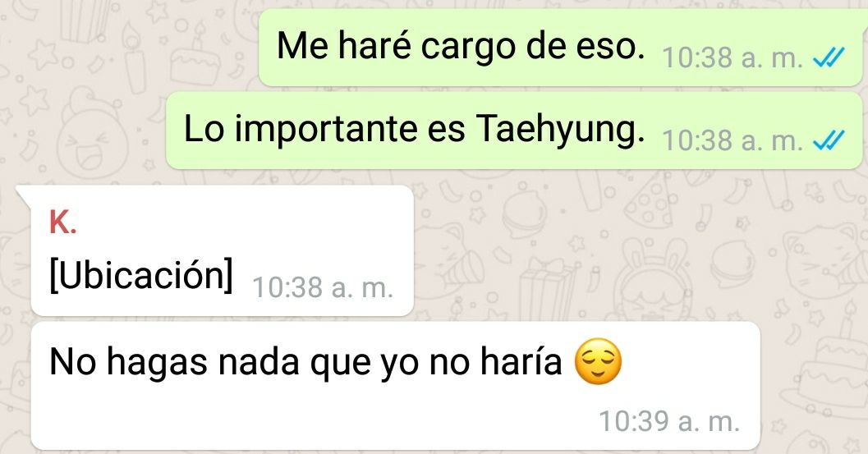
Task: Select the 'Lo importante es Taehyung.' message
Action: [514, 131]
